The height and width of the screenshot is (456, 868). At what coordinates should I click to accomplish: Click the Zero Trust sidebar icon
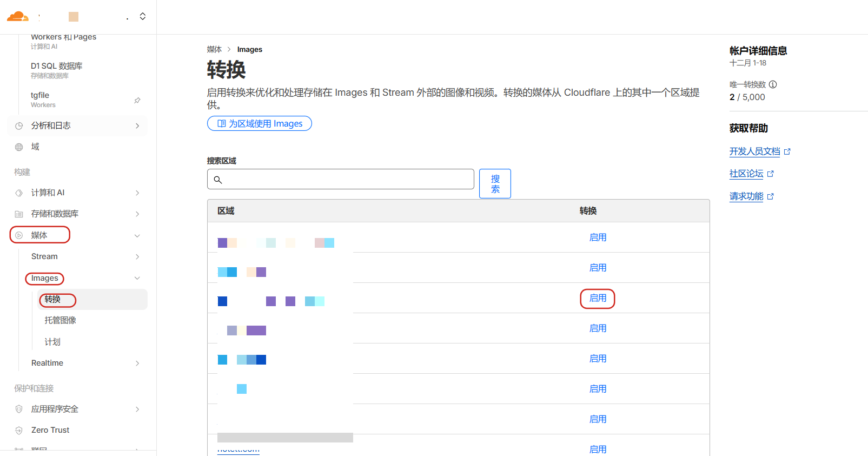(19, 431)
